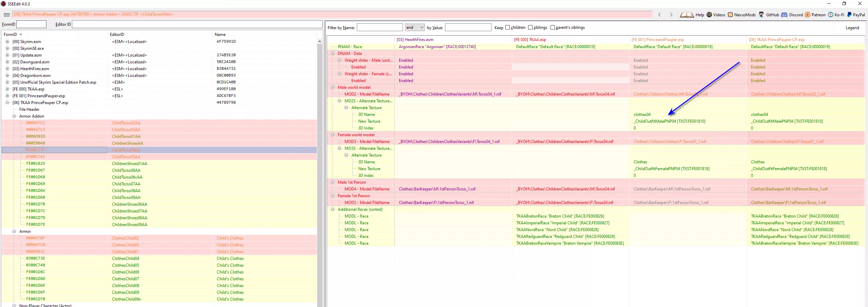This screenshot has height=307, width=868.
Task: Collapse the Additional Races (sorted) section
Action: click(x=333, y=209)
